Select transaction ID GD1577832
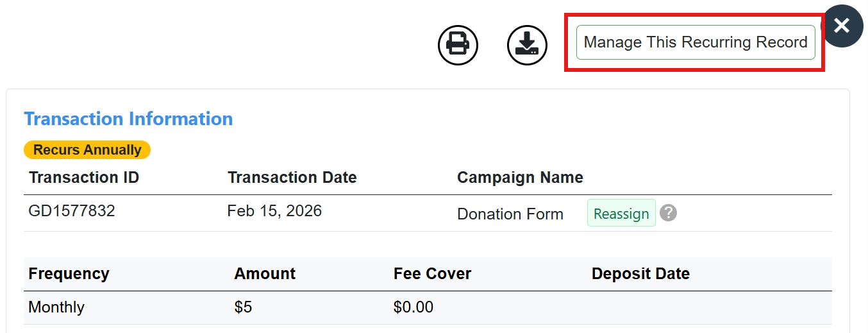Image resolution: width=868 pixels, height=333 pixels. pos(72,211)
